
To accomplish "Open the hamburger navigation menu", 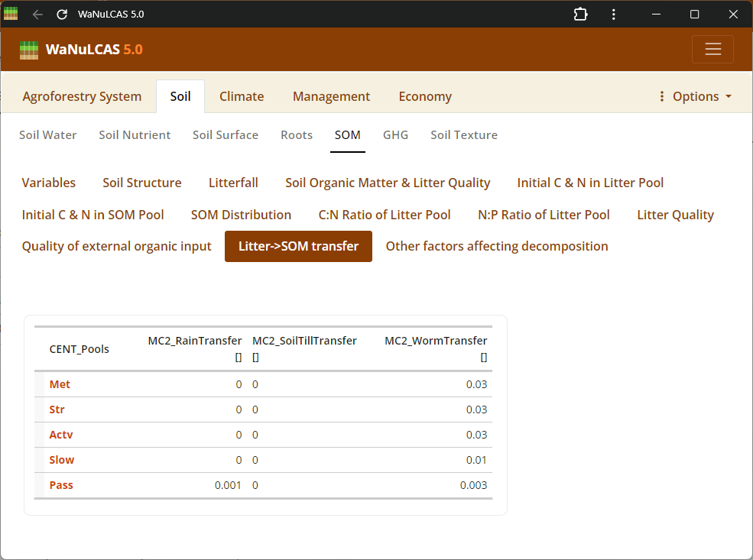I will click(x=712, y=50).
